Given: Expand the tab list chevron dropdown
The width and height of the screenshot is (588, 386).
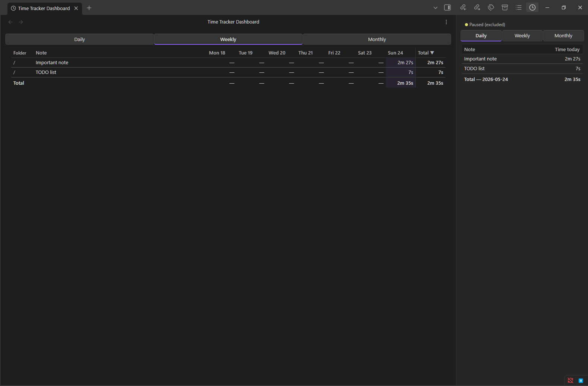Looking at the screenshot, I should 435,7.
